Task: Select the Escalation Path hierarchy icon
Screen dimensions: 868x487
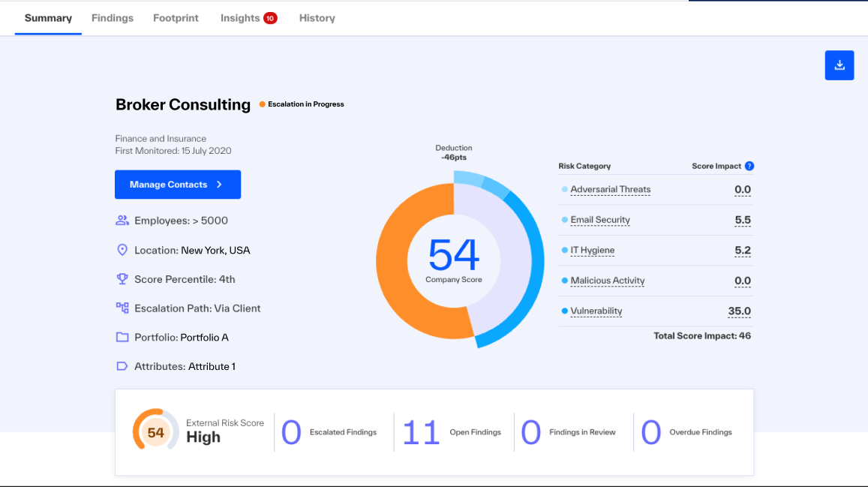Action: point(122,308)
